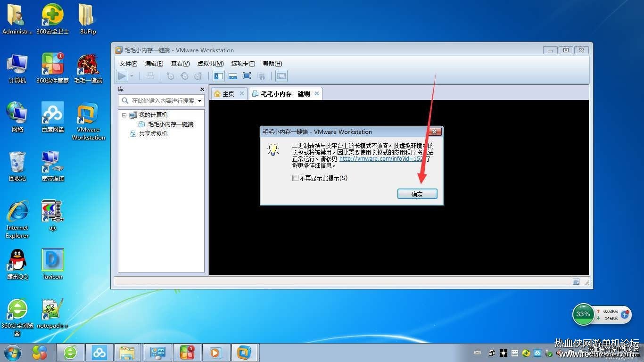Open the 360安全卫士 desktop icon
Viewport: 644px width, 362px height.
[53, 19]
